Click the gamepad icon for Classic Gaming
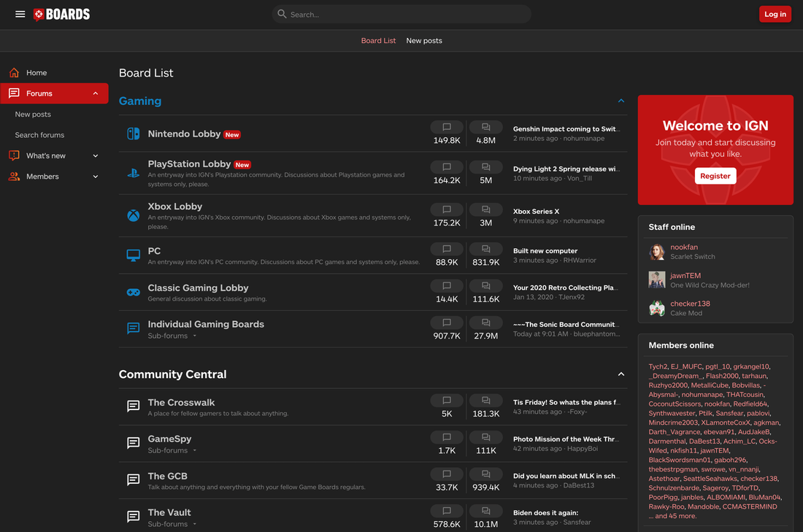803x532 pixels. tap(134, 292)
